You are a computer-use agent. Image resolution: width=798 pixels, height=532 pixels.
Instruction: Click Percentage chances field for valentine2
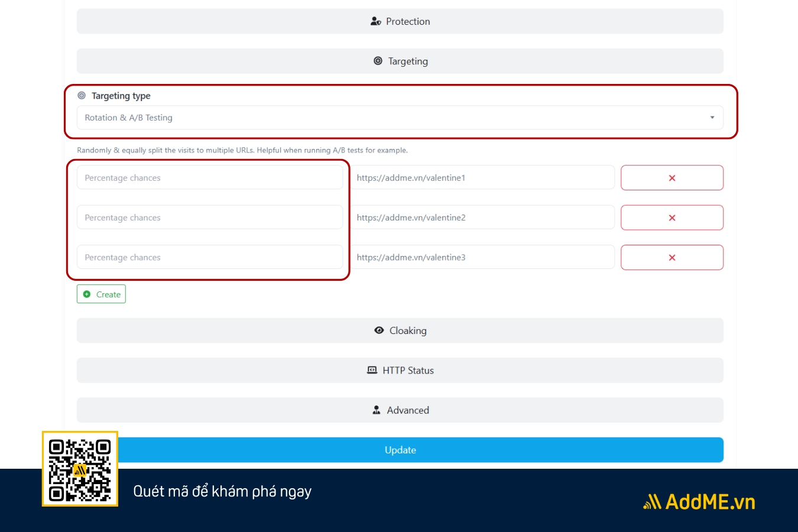point(210,218)
